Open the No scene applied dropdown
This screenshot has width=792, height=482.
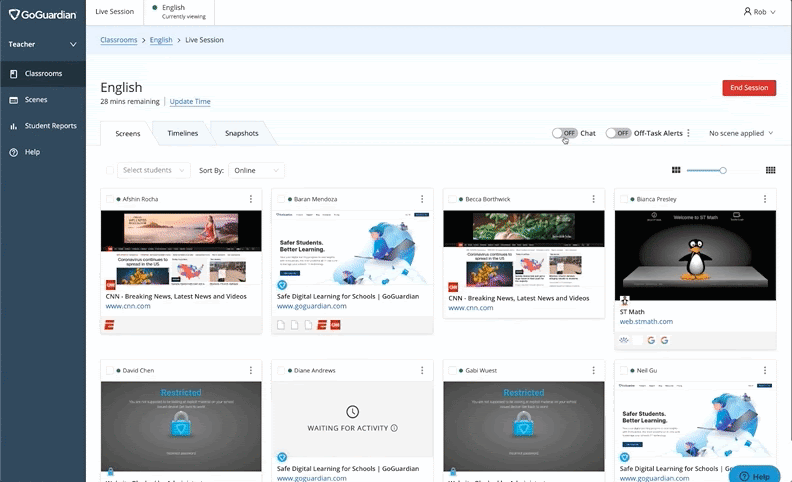(741, 133)
